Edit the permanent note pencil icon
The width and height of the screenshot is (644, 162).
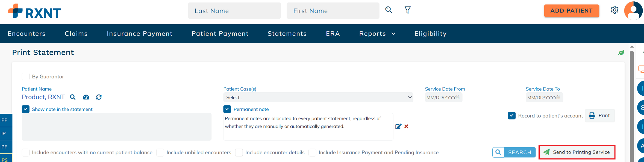(398, 126)
